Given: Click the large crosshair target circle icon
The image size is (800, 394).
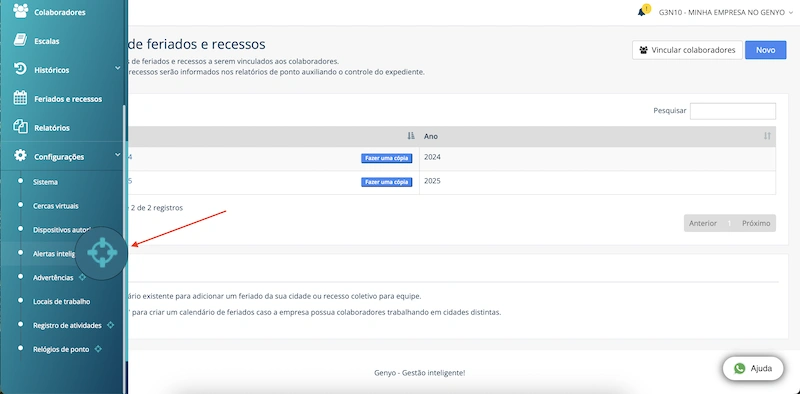Looking at the screenshot, I should tap(102, 253).
